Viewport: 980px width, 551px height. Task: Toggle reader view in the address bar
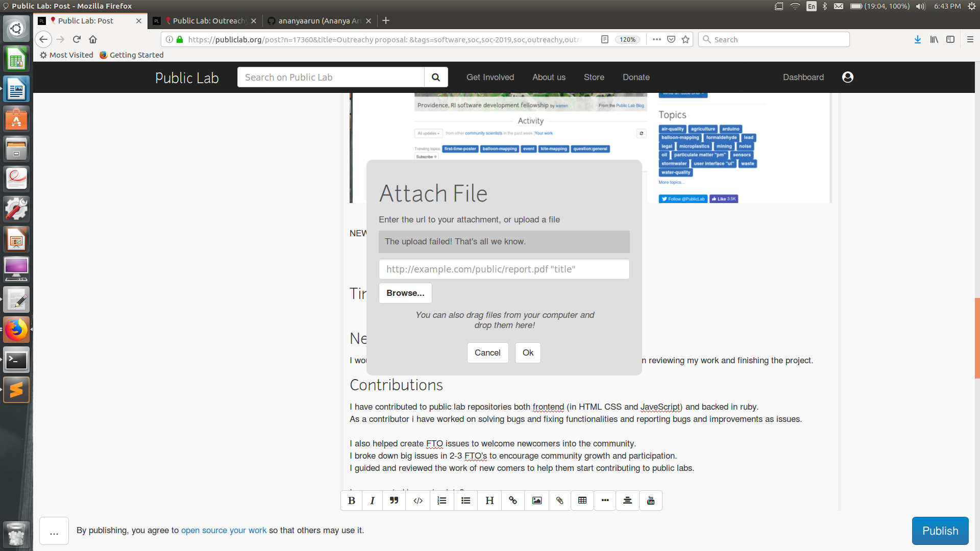tap(605, 39)
